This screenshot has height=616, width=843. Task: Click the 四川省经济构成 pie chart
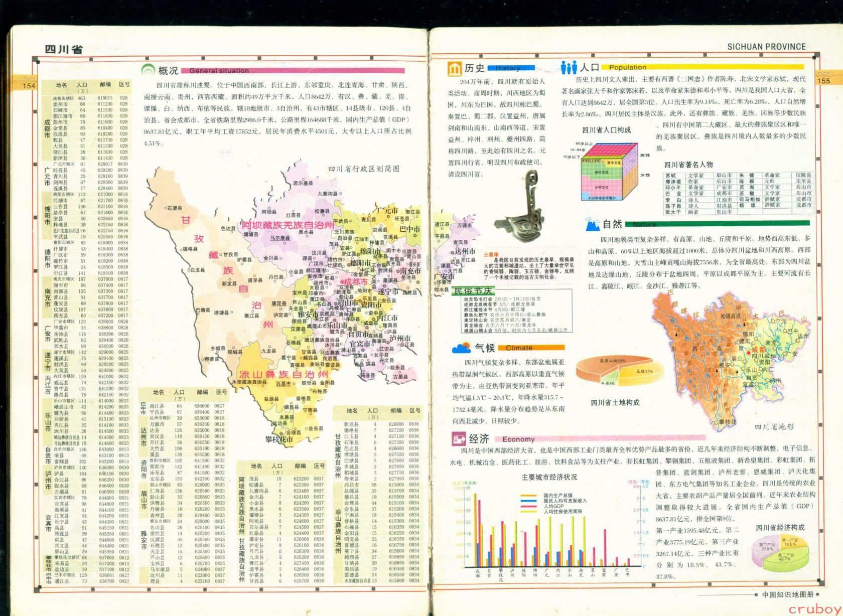coord(780,553)
